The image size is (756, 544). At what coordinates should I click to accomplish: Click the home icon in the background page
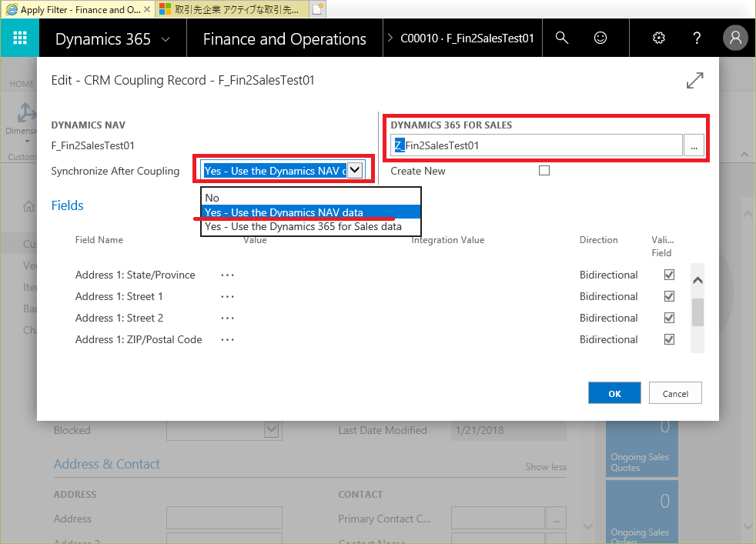tap(29, 206)
